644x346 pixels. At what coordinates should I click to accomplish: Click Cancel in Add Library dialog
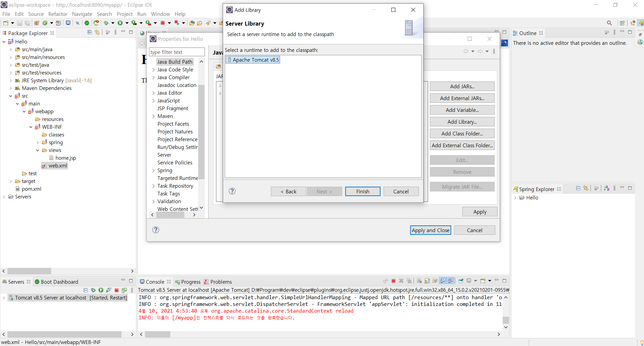(x=401, y=191)
